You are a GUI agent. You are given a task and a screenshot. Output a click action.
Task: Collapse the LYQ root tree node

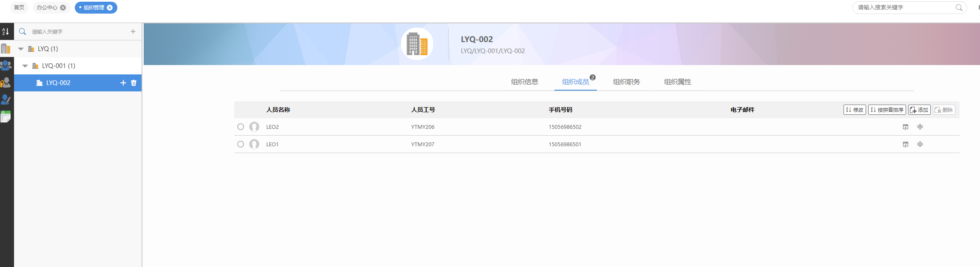pyautogui.click(x=21, y=49)
